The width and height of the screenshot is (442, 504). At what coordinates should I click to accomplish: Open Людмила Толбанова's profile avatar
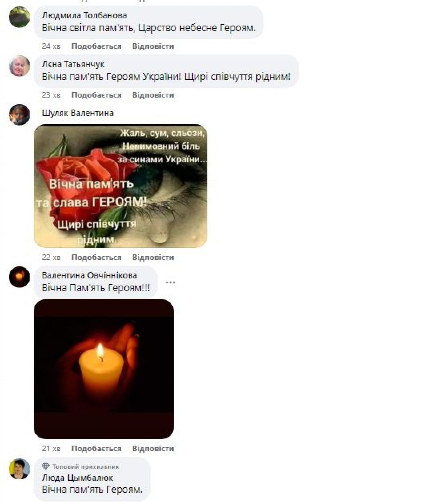coord(19,17)
